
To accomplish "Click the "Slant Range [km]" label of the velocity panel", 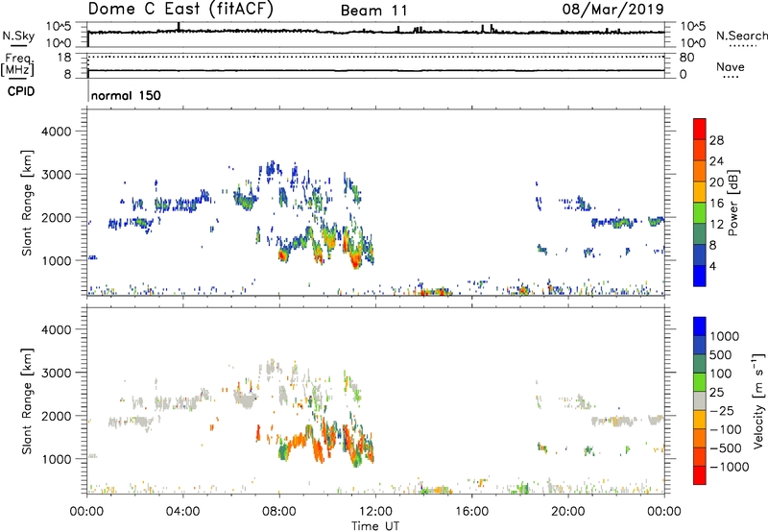I will tap(27, 400).
